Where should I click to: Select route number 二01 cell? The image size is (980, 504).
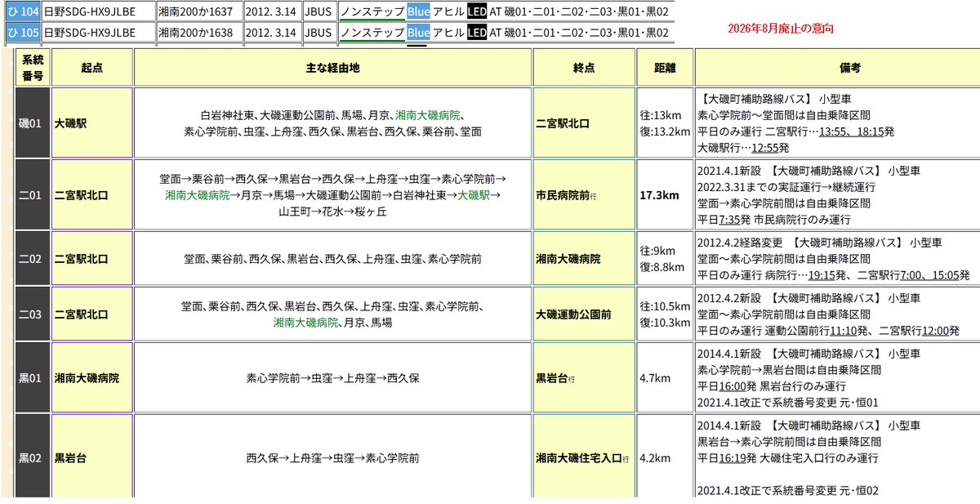click(x=33, y=195)
